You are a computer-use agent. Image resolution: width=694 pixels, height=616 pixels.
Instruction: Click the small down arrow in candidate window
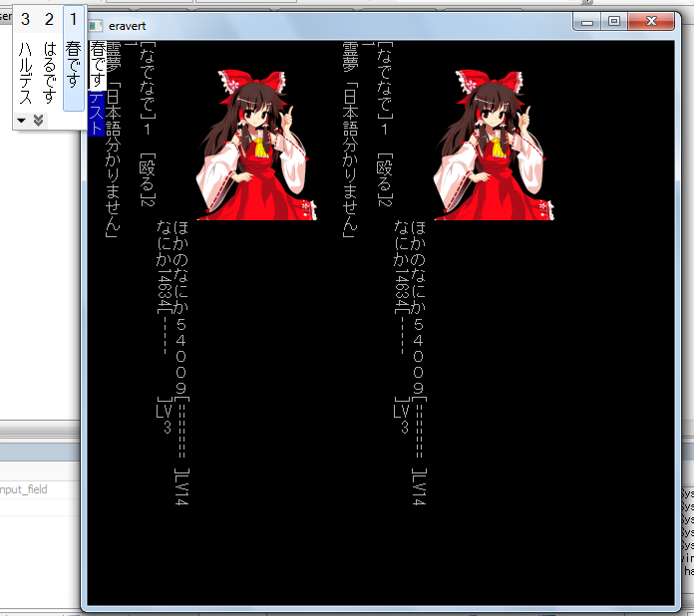[x=21, y=121]
